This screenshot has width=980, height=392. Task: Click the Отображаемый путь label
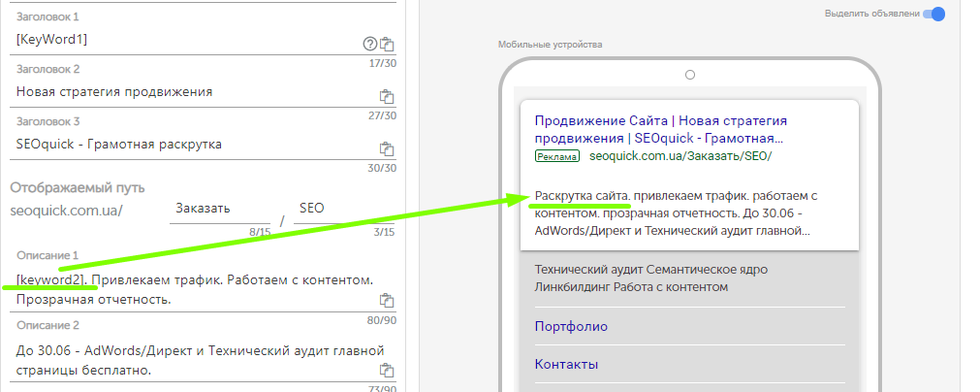coord(78,187)
